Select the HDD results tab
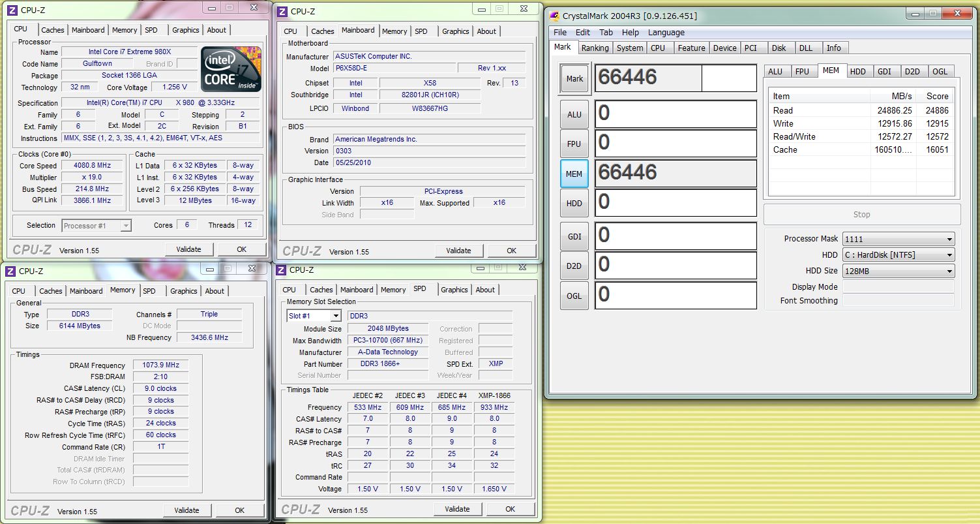Image resolution: width=980 pixels, height=524 pixels. (x=858, y=72)
